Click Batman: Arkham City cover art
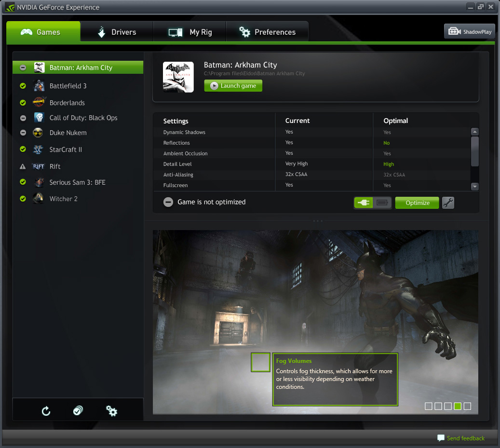 178,77
